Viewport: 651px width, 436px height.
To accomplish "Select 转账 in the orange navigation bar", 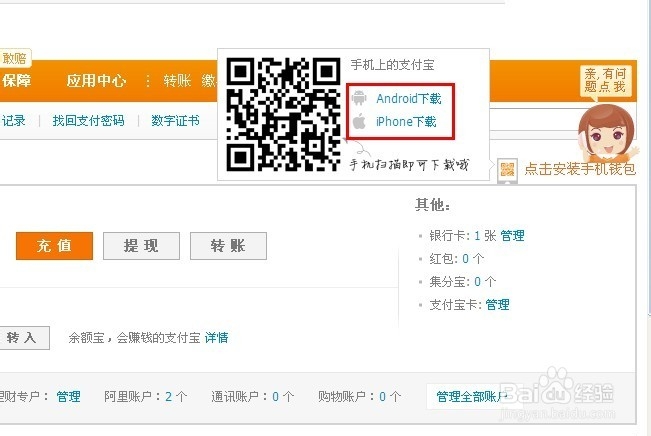I will [177, 81].
